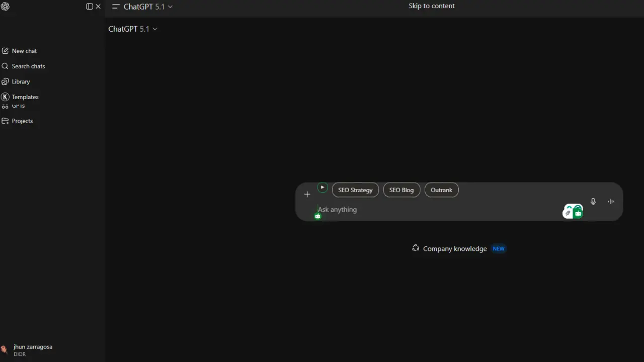This screenshot has width=644, height=362.
Task: Select the Outrank prompt chip
Action: click(x=441, y=190)
